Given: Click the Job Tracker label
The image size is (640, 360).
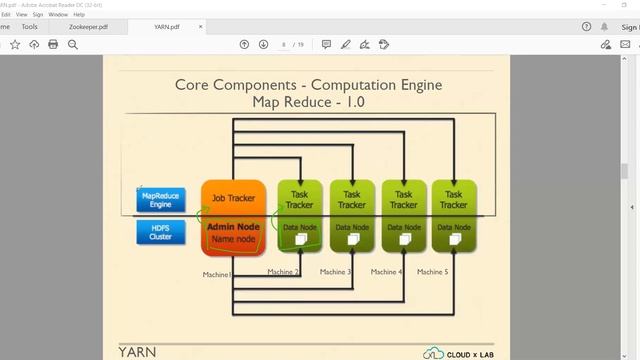Looking at the screenshot, I should [x=233, y=198].
